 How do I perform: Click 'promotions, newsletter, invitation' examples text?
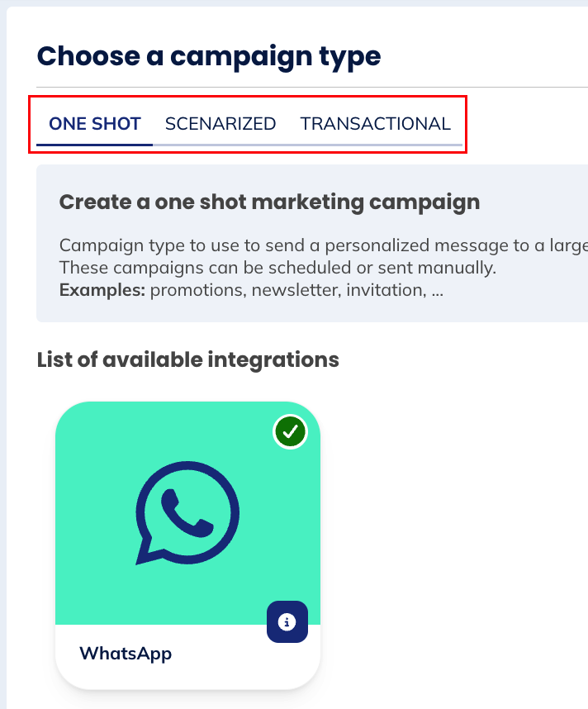[296, 291]
